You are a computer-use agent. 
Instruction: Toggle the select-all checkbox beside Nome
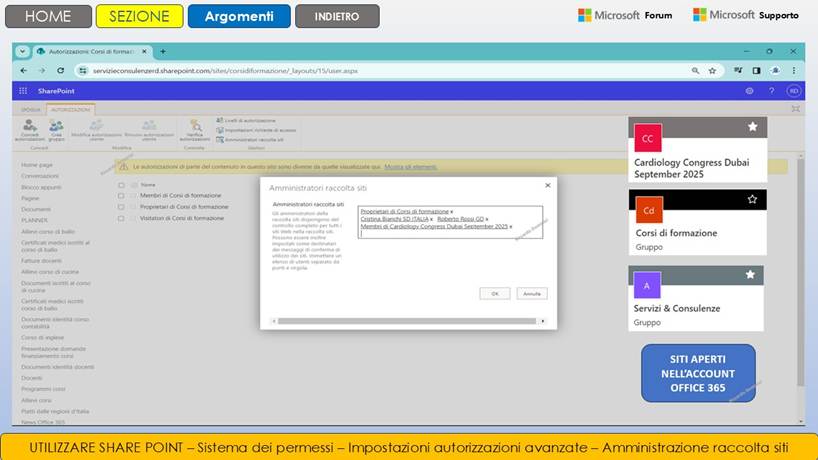[121, 185]
